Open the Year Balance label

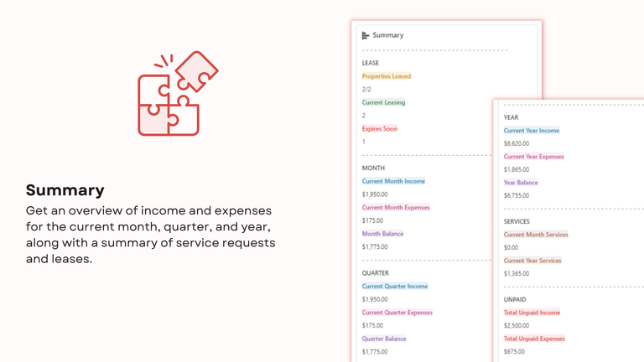(521, 183)
